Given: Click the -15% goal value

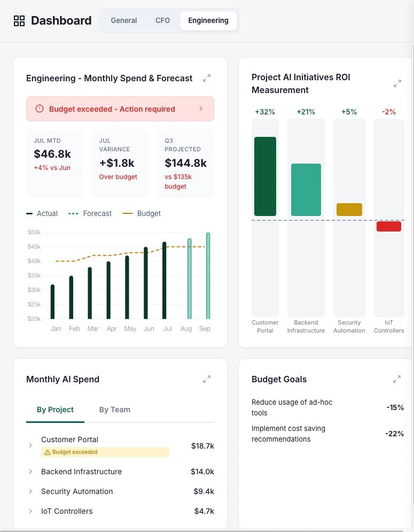Looking at the screenshot, I should (x=395, y=407).
